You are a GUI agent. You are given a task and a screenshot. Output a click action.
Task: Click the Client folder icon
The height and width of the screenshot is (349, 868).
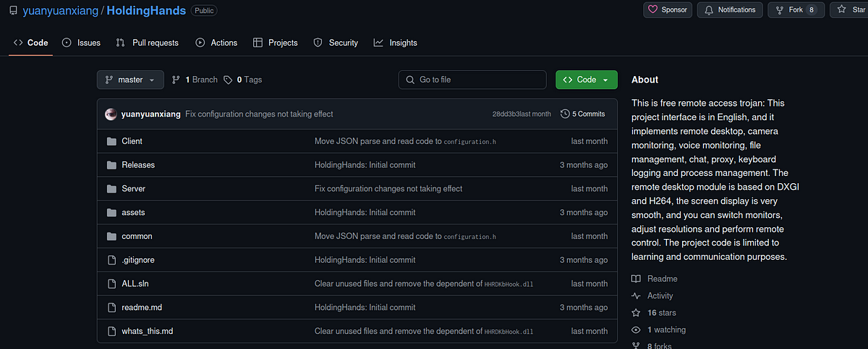point(111,141)
